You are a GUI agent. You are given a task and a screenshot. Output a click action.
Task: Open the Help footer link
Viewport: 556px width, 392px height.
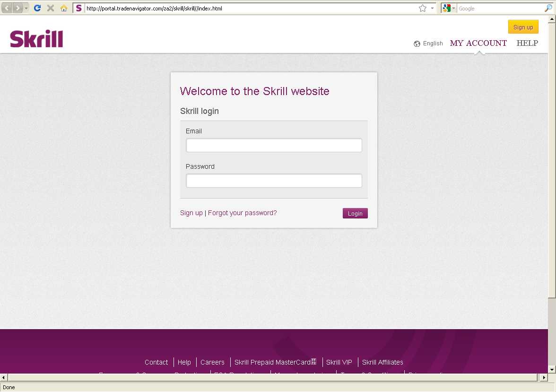tap(184, 362)
